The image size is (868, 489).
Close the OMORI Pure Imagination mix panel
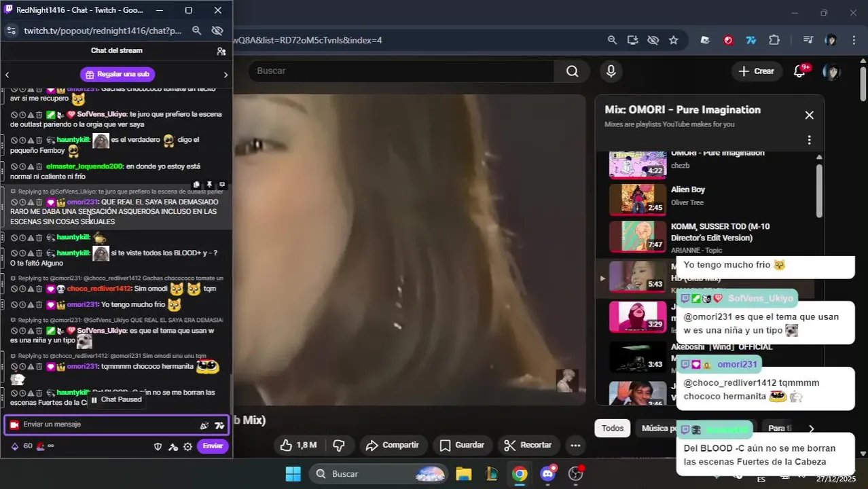click(x=809, y=115)
